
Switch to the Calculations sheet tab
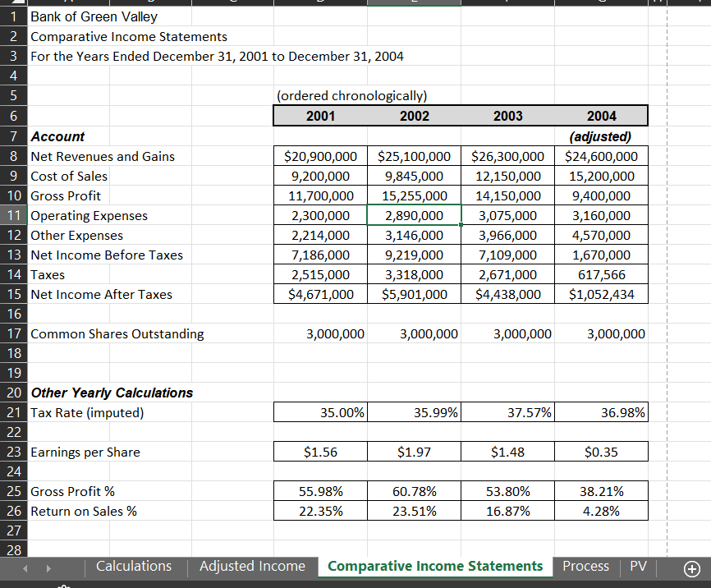pos(134,566)
